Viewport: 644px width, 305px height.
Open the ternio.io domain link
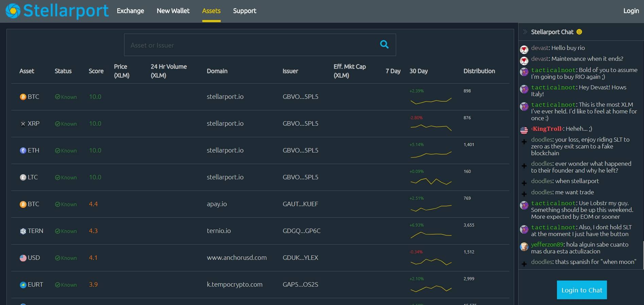tap(219, 231)
